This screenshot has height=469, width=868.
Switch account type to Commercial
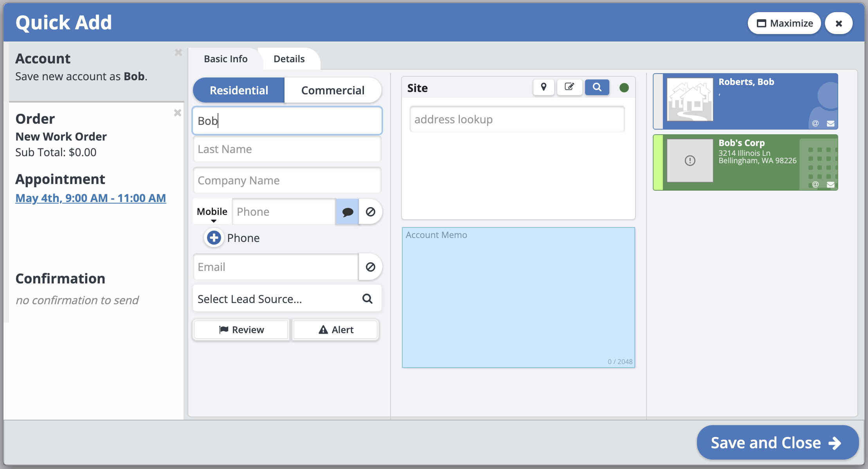pyautogui.click(x=333, y=90)
